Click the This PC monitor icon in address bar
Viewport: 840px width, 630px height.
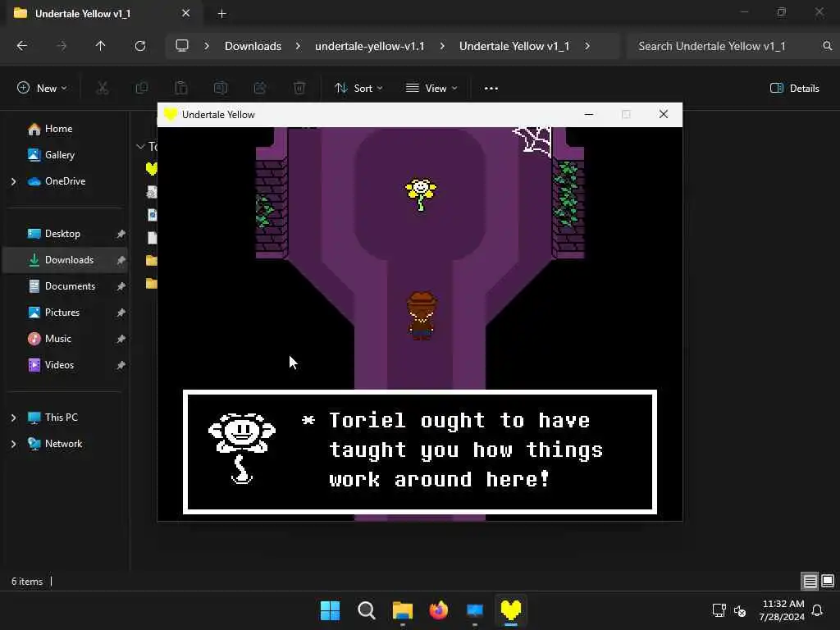182,46
